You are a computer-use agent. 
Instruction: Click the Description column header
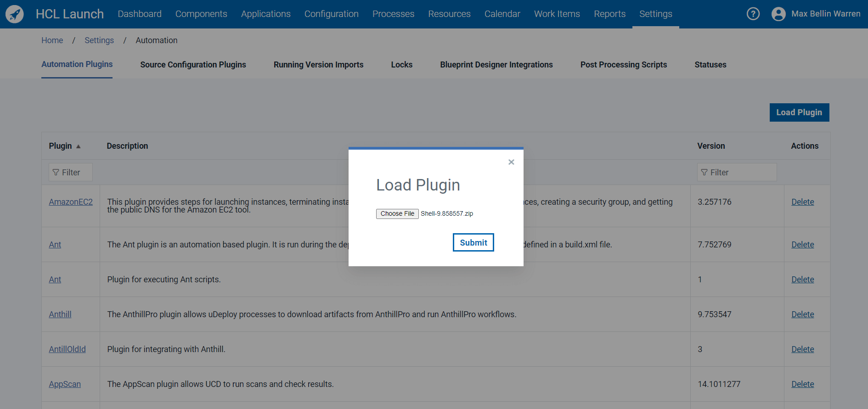click(127, 146)
